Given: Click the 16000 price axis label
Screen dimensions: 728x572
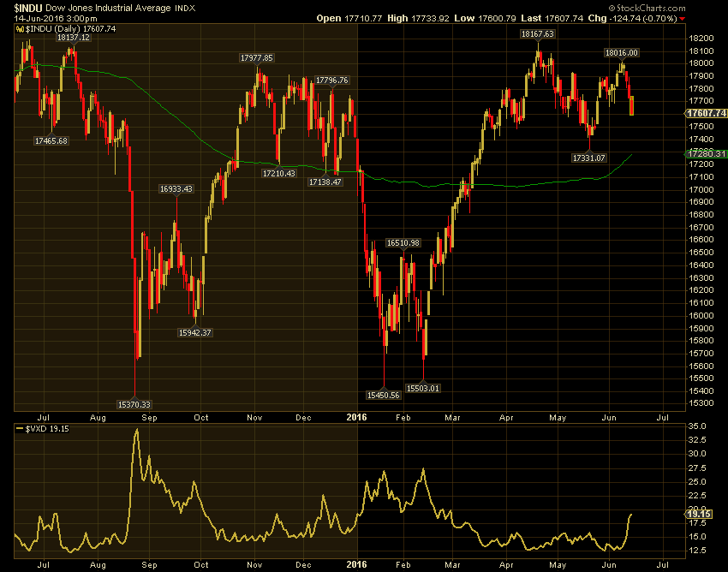Looking at the screenshot, I should coord(701,316).
